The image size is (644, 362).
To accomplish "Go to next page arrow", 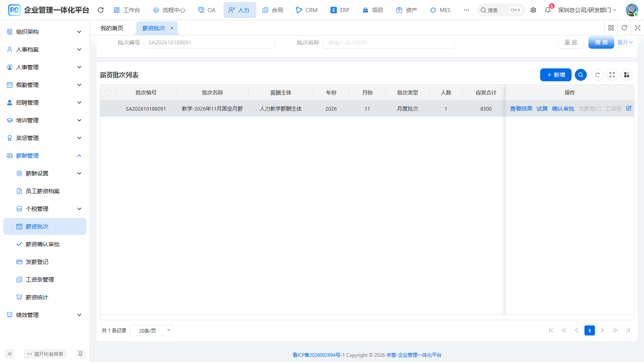I will 603,331.
